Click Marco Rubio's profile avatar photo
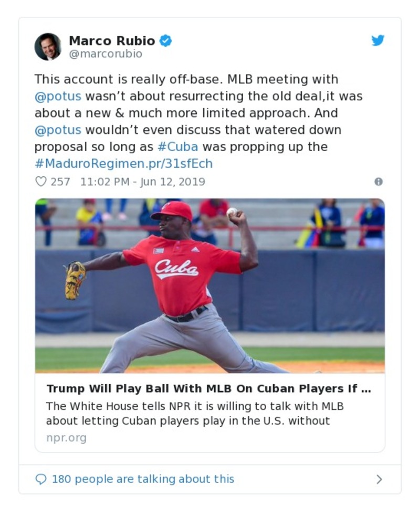 coord(48,47)
